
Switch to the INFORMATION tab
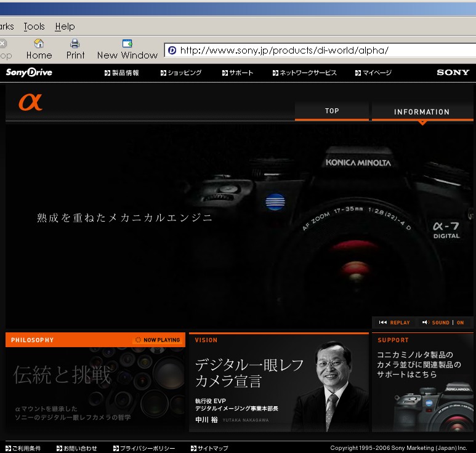tap(422, 112)
